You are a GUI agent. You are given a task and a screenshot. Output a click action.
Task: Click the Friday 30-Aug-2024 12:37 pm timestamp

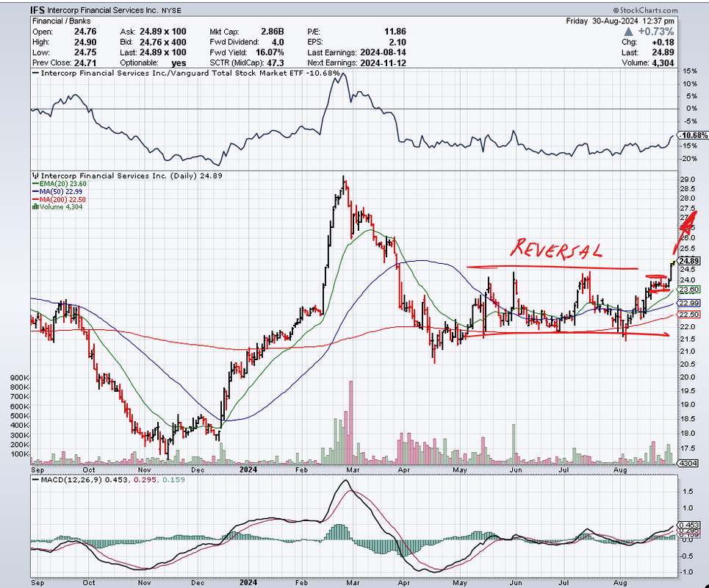tap(620, 21)
